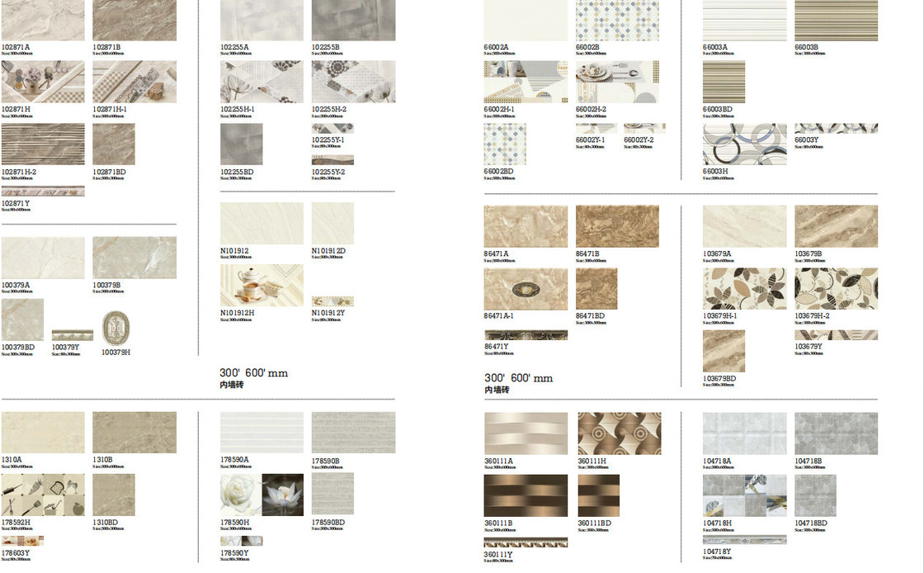Select the 103679H-1 leaf pattern tile
The height and width of the screenshot is (573, 924).
744,288
